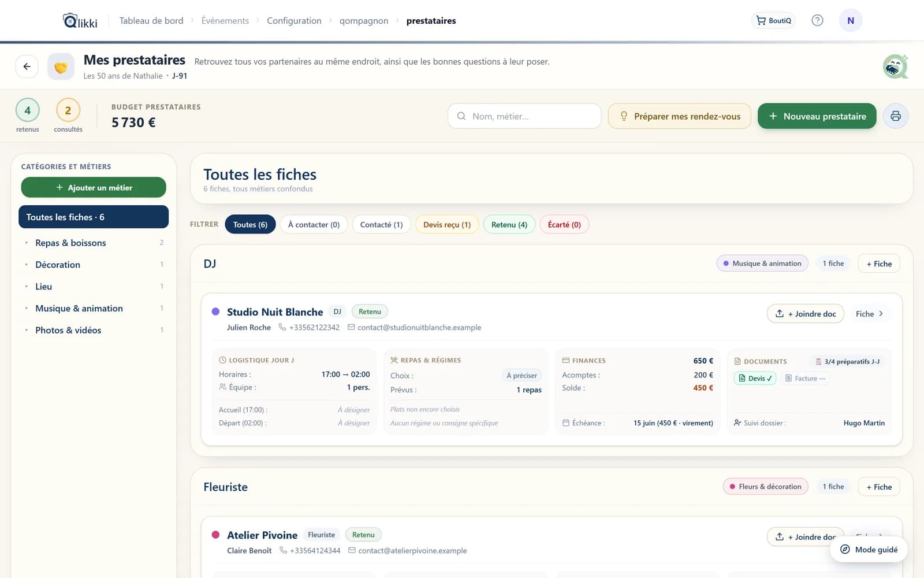924x578 pixels.
Task: Open the BoutiQ cart button
Action: click(x=773, y=20)
